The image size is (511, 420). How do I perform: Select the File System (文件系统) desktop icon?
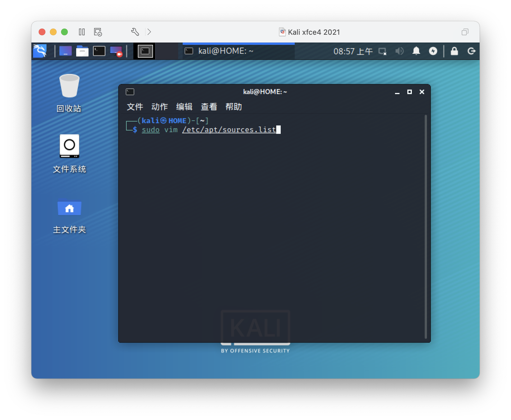tap(69, 154)
